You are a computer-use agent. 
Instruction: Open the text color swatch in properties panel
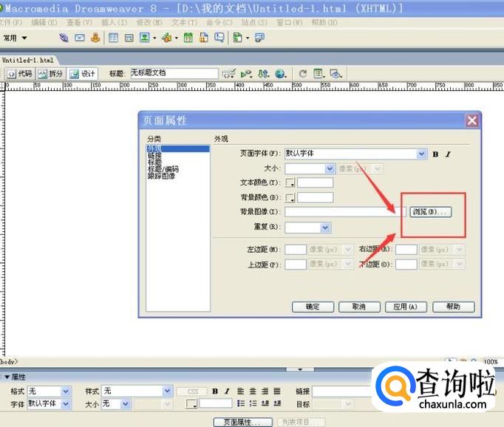(191, 404)
